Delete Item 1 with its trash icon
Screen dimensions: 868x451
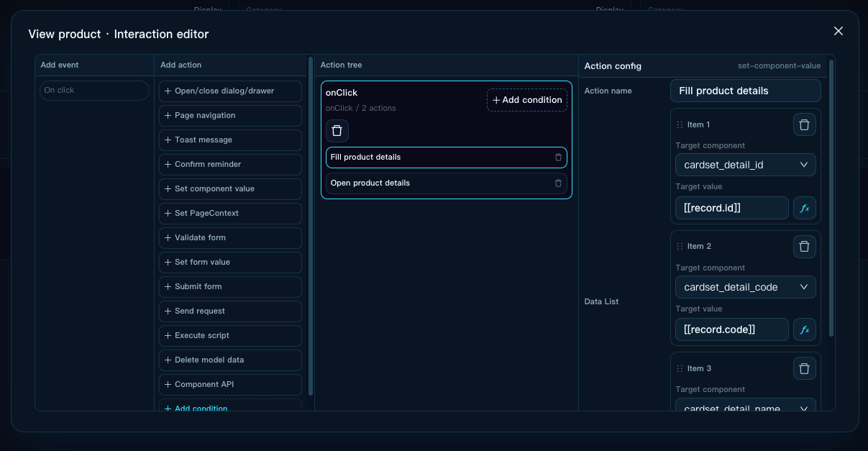point(804,124)
